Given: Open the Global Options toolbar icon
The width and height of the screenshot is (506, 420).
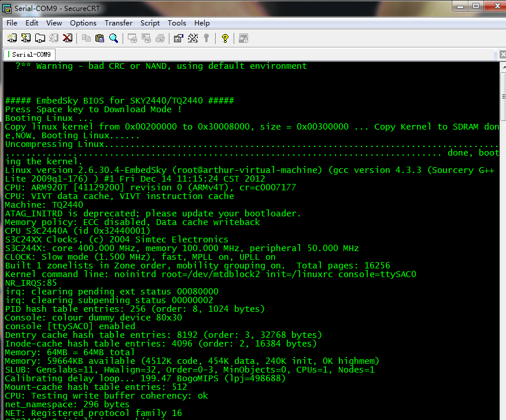Looking at the screenshot, I should click(x=193, y=38).
